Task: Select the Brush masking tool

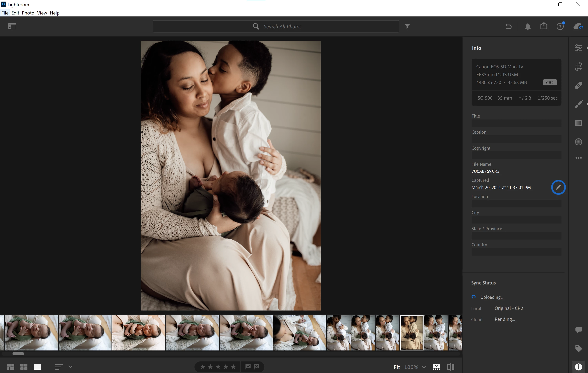Action: (578, 104)
